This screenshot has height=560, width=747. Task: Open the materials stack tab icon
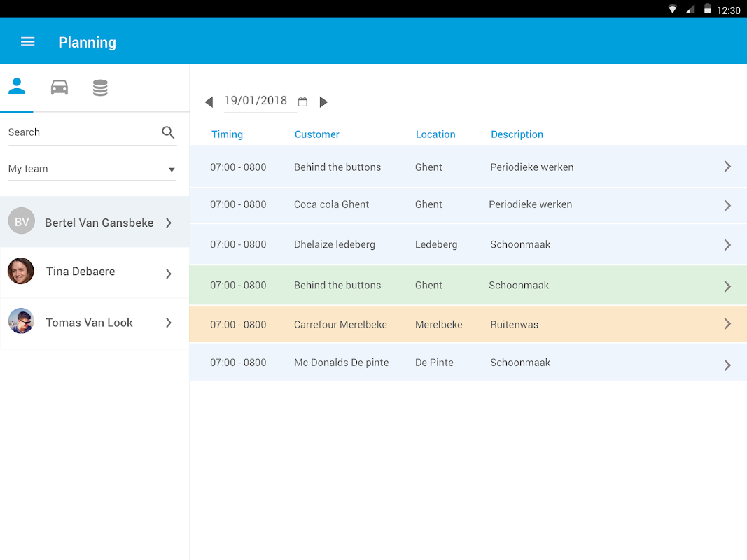[100, 87]
